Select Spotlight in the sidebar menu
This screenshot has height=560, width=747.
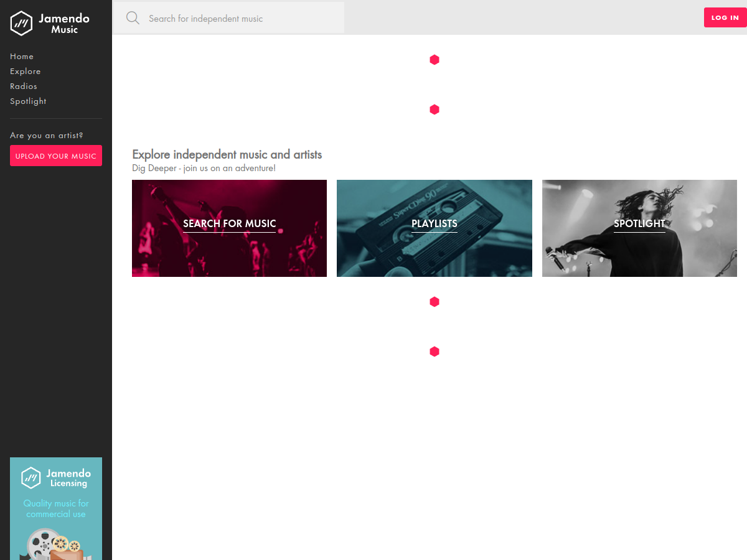tap(28, 101)
